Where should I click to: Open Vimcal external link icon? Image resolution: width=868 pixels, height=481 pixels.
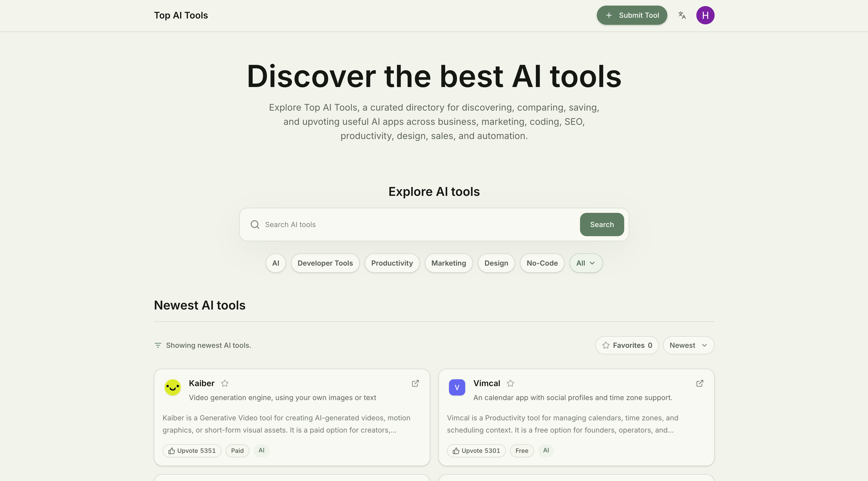tap(700, 383)
